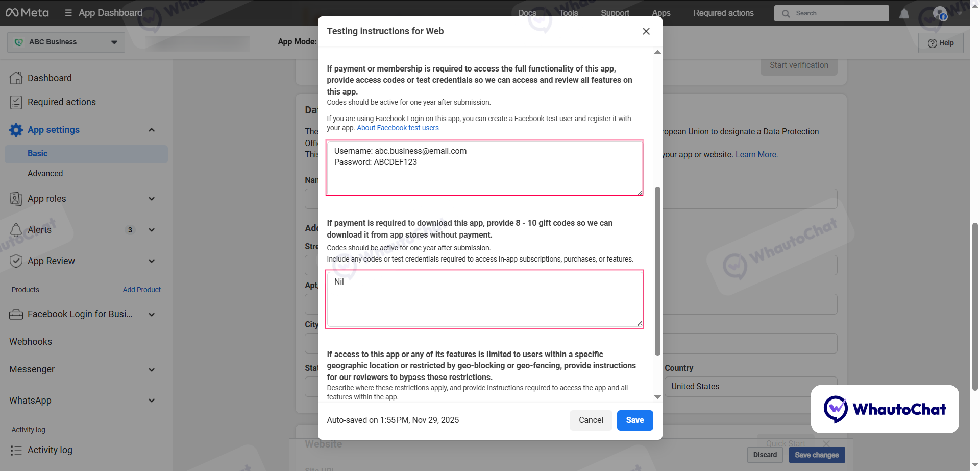980x471 pixels.
Task: Click the top search field
Action: pyautogui.click(x=831, y=13)
